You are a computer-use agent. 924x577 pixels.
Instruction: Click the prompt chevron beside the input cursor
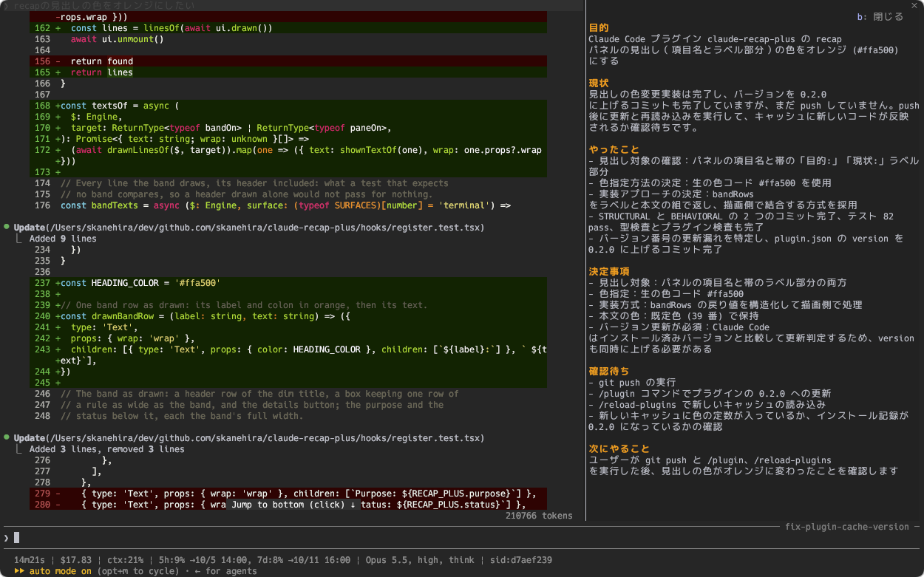point(6,538)
